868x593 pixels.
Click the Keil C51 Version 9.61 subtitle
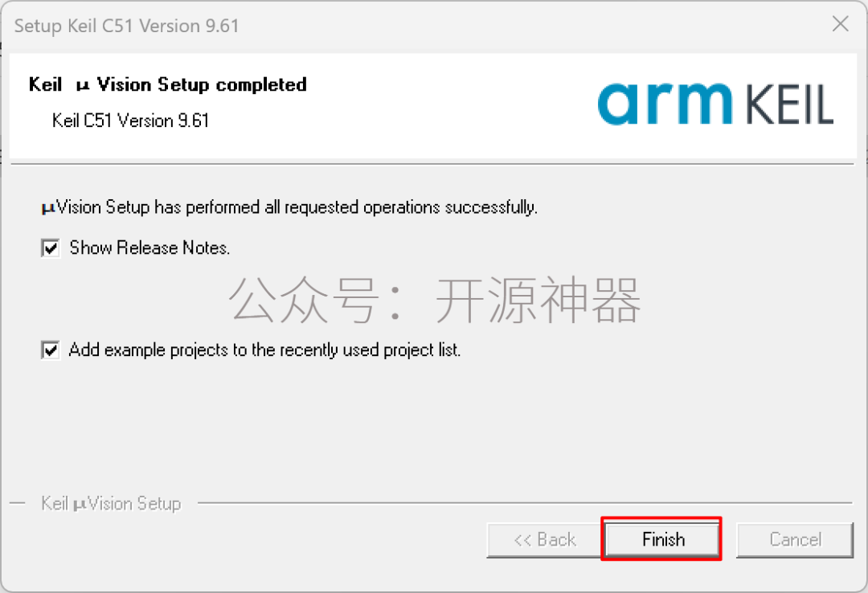pyautogui.click(x=131, y=121)
